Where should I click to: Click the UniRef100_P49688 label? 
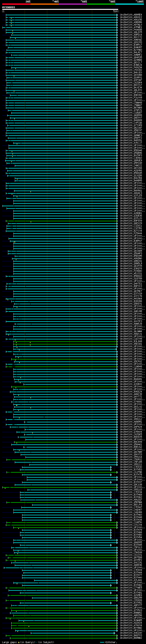coord(131,30)
